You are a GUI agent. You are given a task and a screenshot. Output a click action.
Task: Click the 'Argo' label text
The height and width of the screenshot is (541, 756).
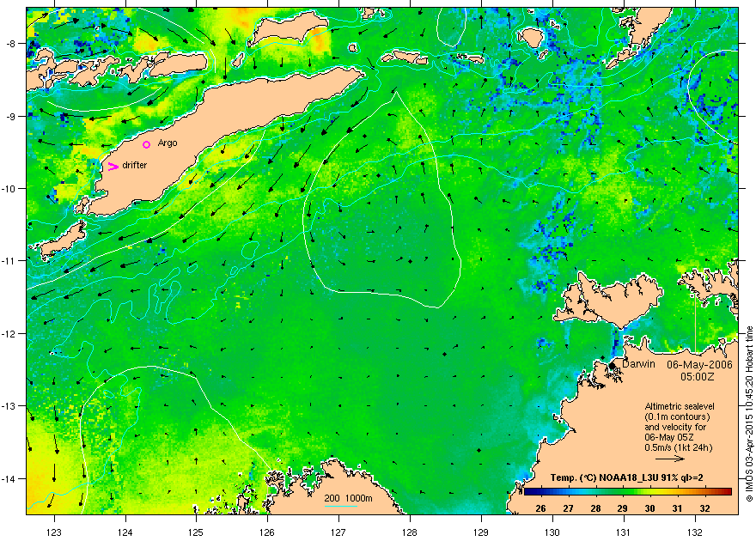pos(168,143)
